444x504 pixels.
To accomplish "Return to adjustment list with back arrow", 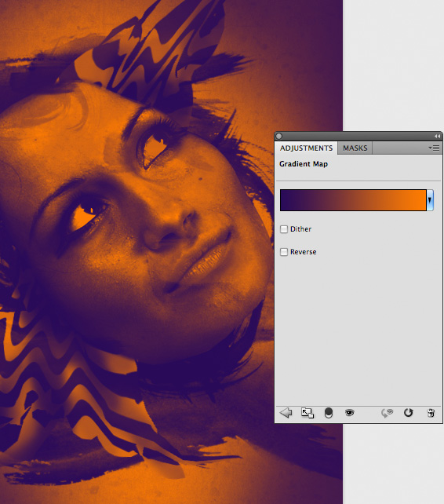I will pos(286,413).
